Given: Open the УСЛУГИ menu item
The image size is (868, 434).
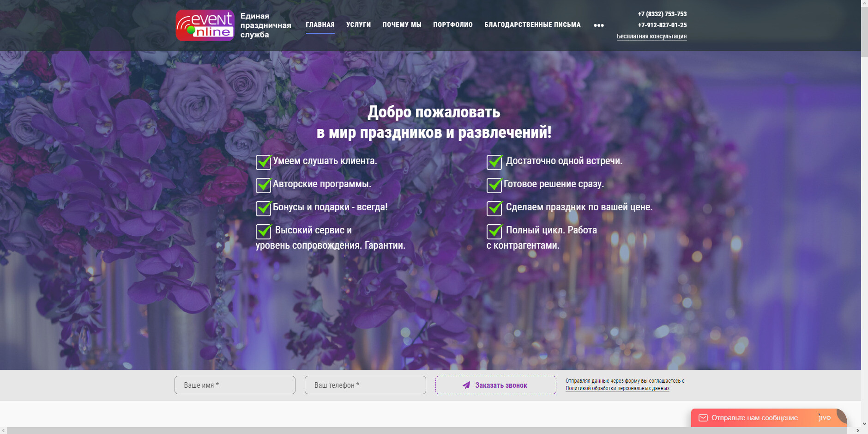Looking at the screenshot, I should (359, 25).
